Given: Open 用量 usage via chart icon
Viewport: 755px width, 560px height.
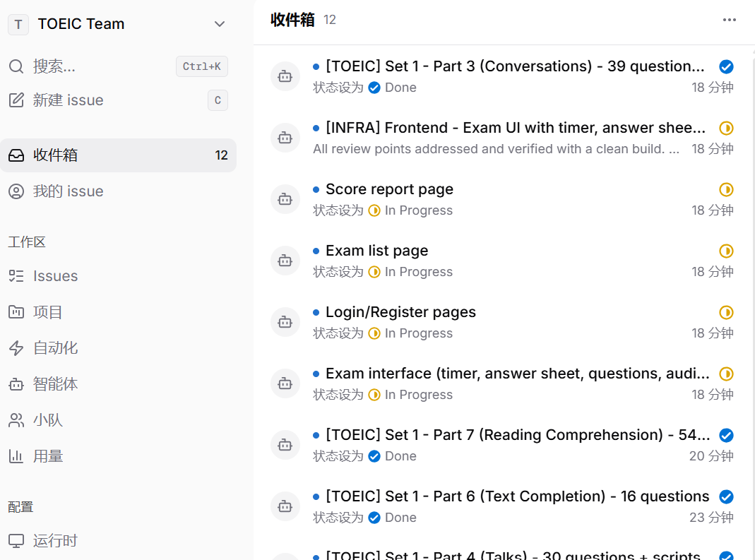Looking at the screenshot, I should click(16, 456).
